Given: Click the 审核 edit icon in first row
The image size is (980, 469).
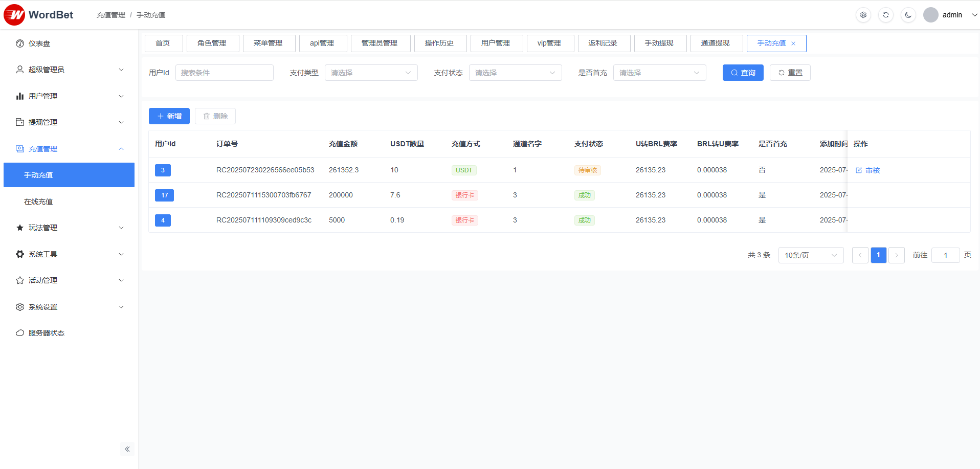Looking at the screenshot, I should tap(859, 170).
